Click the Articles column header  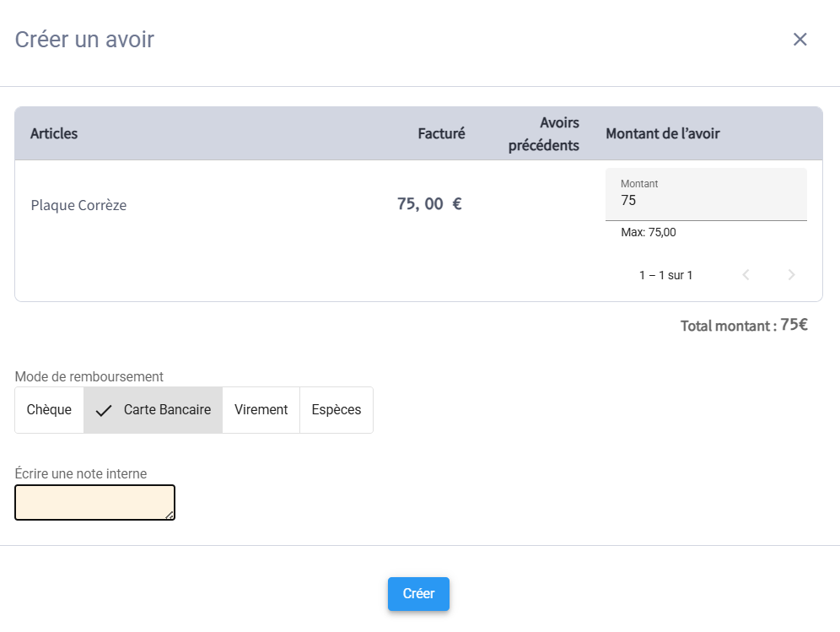(54, 133)
